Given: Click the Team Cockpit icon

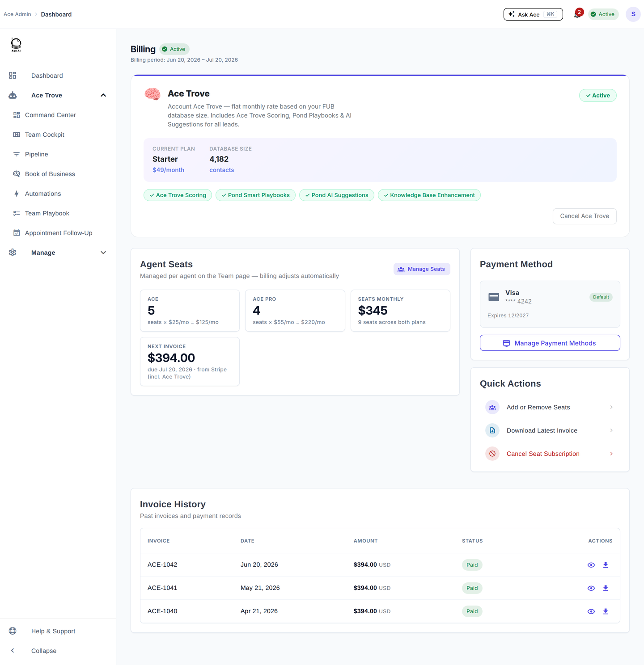Looking at the screenshot, I should (x=17, y=135).
